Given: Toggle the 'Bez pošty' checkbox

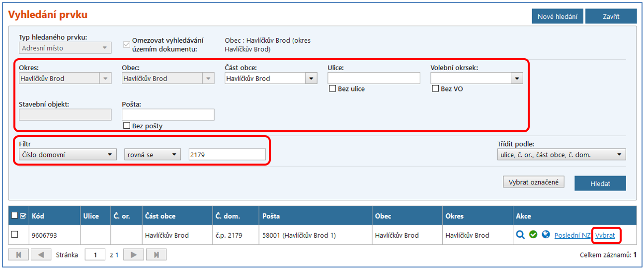Looking at the screenshot, I should point(127,126).
